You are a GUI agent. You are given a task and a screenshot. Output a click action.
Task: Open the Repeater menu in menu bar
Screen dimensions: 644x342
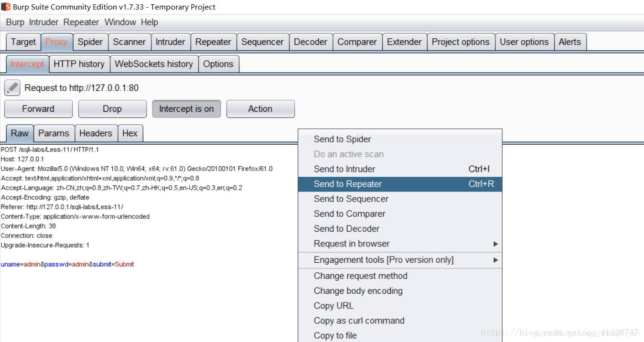click(81, 22)
